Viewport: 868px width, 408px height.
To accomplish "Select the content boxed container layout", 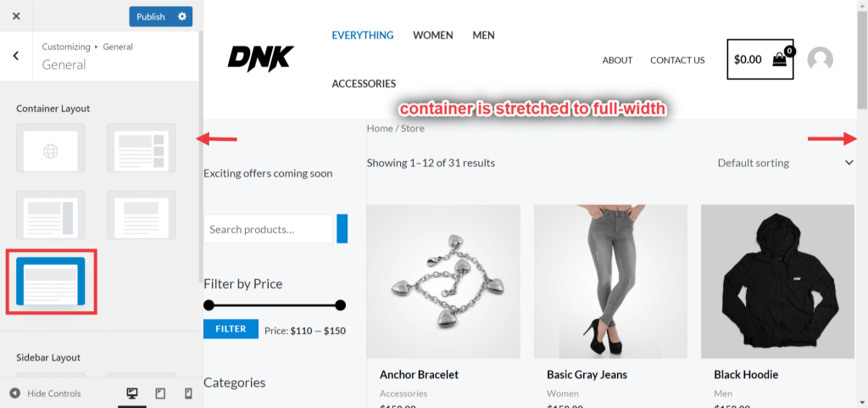I will coord(50,215).
